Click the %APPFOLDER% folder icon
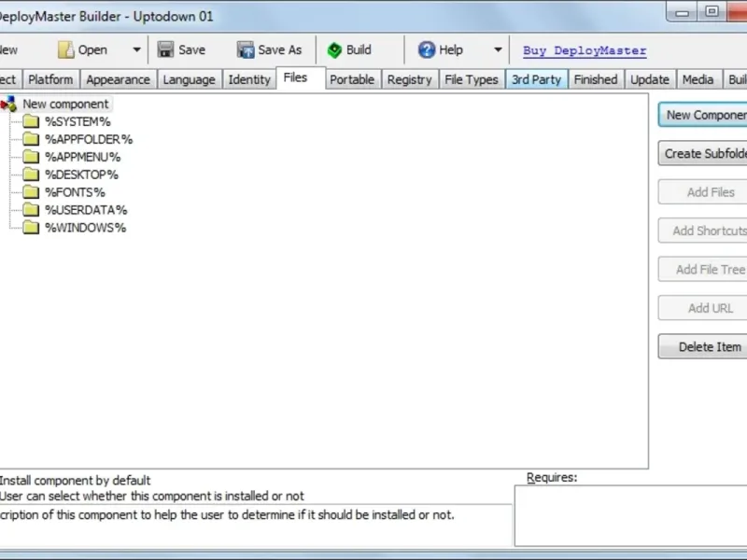The width and height of the screenshot is (747, 560). pos(31,139)
